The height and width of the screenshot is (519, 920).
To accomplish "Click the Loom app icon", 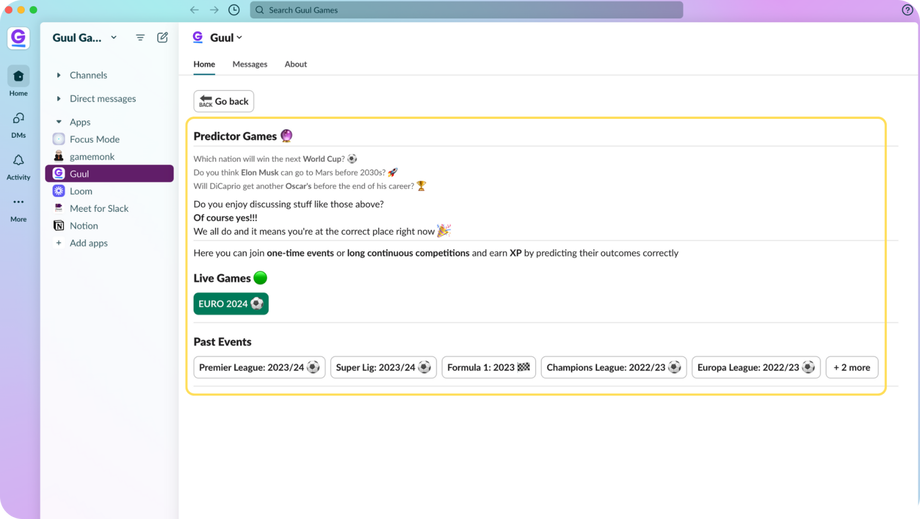I will click(x=59, y=191).
